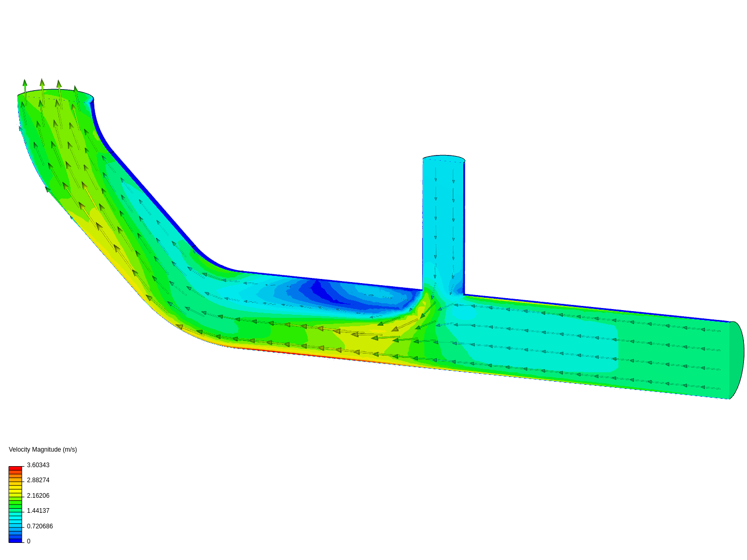This screenshot has height=560, width=747.
Task: Click the legend title 'Velocity Magnitude (m/s)'
Action: (43, 450)
